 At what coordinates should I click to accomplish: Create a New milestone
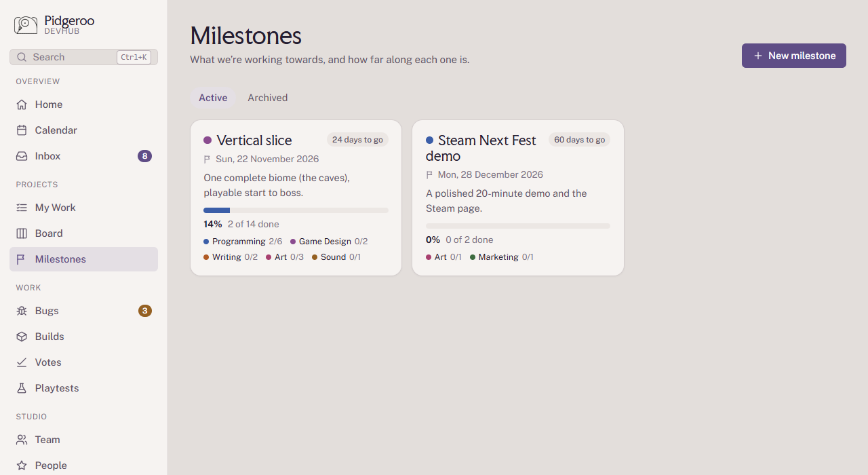pyautogui.click(x=794, y=56)
